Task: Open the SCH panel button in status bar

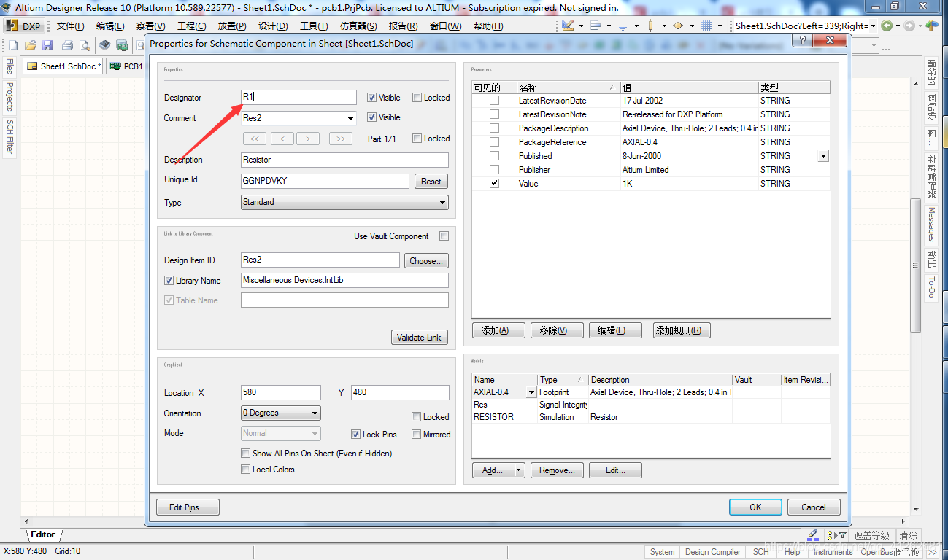Action: click(x=760, y=552)
